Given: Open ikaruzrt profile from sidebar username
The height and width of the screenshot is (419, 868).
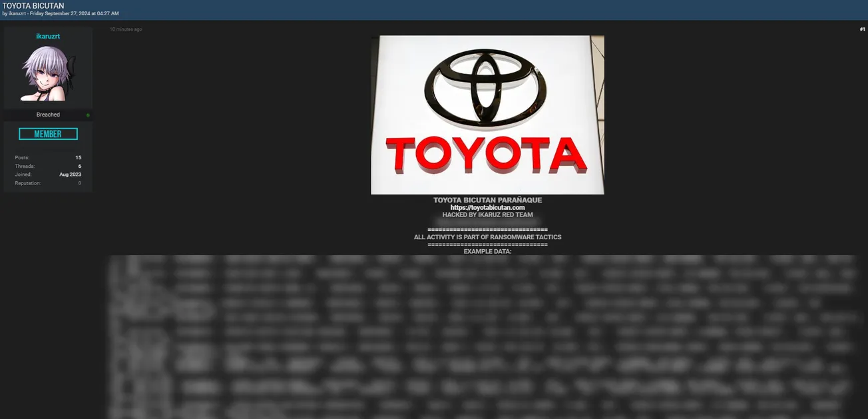Looking at the screenshot, I should click(48, 37).
